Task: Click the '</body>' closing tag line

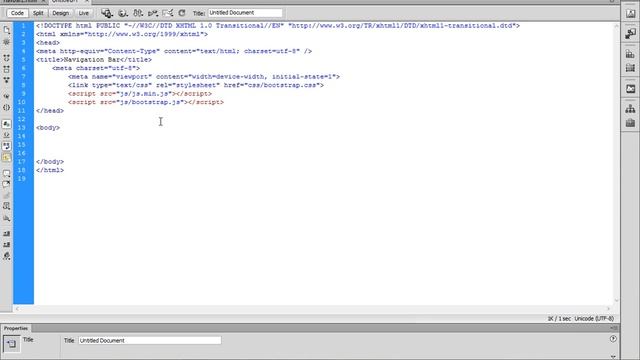Action: 50,162
